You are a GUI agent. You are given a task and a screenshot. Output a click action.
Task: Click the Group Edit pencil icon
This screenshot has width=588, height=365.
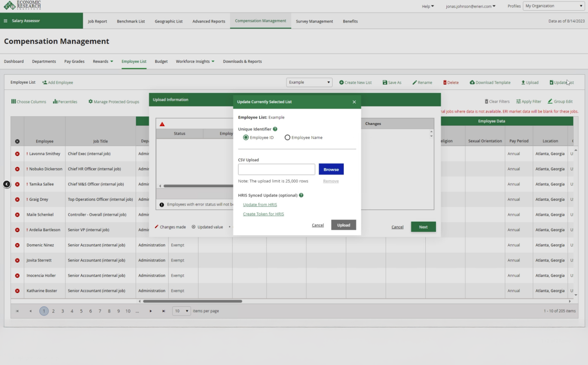[x=550, y=101]
